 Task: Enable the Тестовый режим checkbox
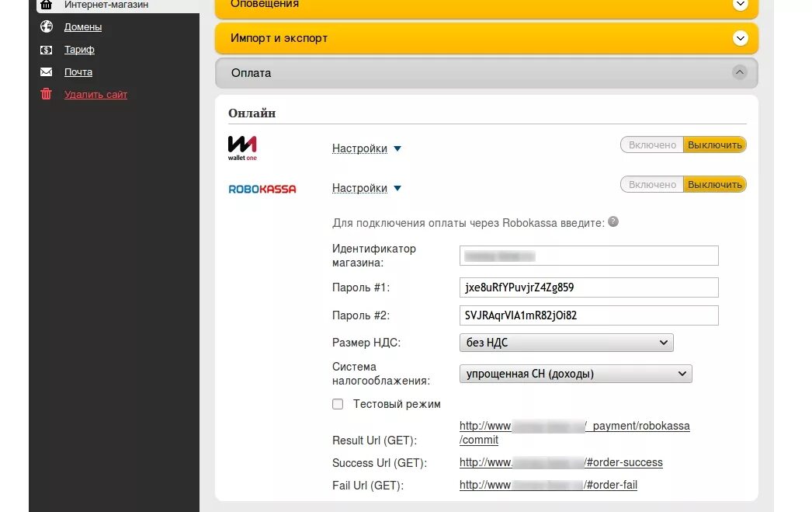click(x=338, y=403)
